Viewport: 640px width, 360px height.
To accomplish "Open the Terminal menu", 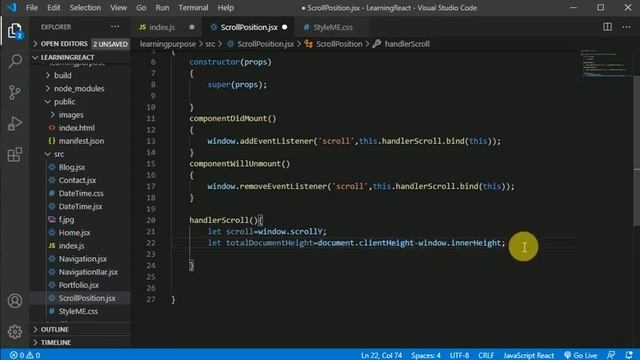I will click(193, 7).
